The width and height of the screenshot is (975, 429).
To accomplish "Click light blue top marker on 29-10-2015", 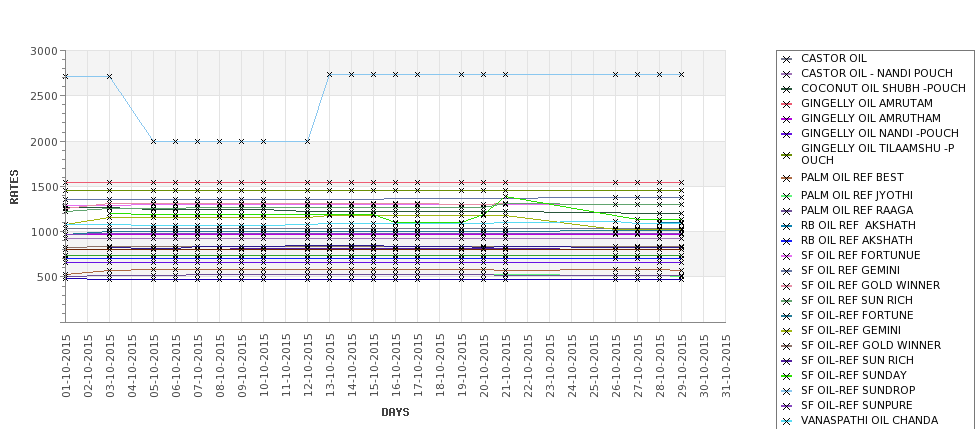I will 682,74.
